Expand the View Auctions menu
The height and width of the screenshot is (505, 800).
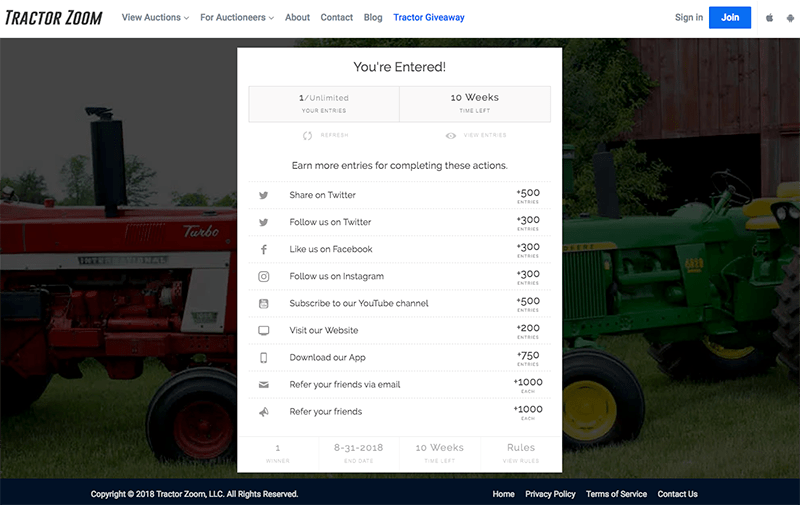pyautogui.click(x=155, y=17)
